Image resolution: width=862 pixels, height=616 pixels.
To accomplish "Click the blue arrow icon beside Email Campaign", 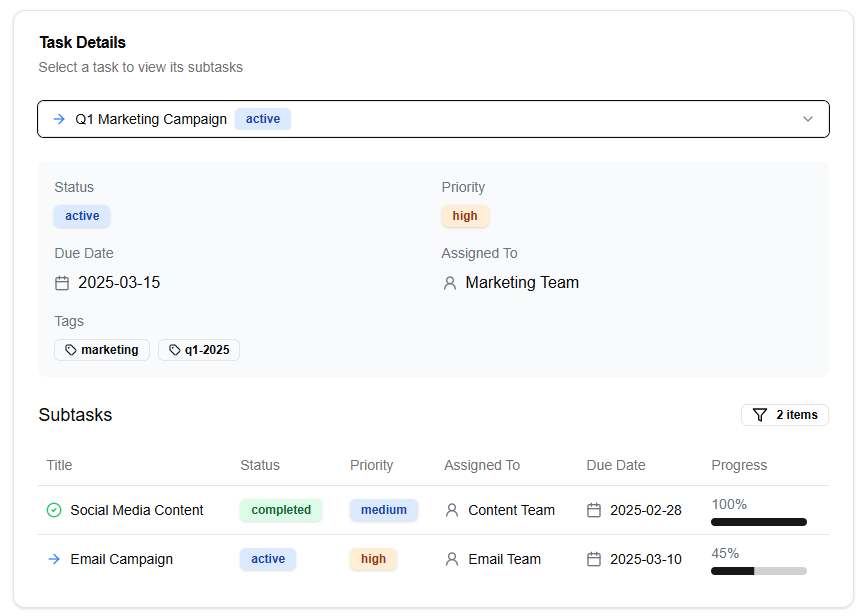I will pos(54,558).
